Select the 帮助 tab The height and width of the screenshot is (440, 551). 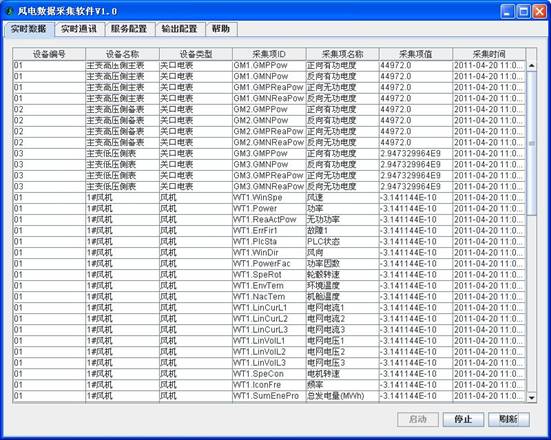tap(221, 29)
